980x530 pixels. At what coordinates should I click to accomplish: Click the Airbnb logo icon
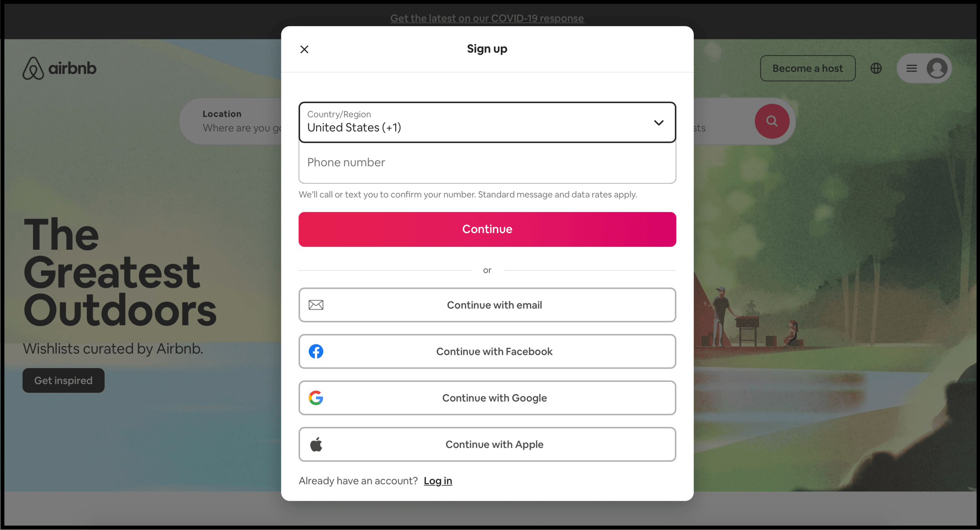click(x=31, y=67)
